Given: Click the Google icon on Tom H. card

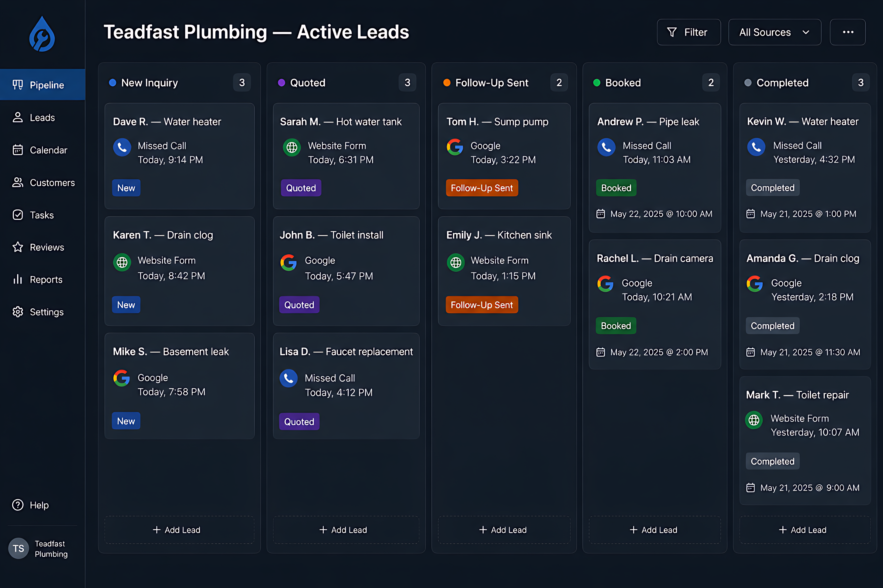Looking at the screenshot, I should tap(455, 147).
